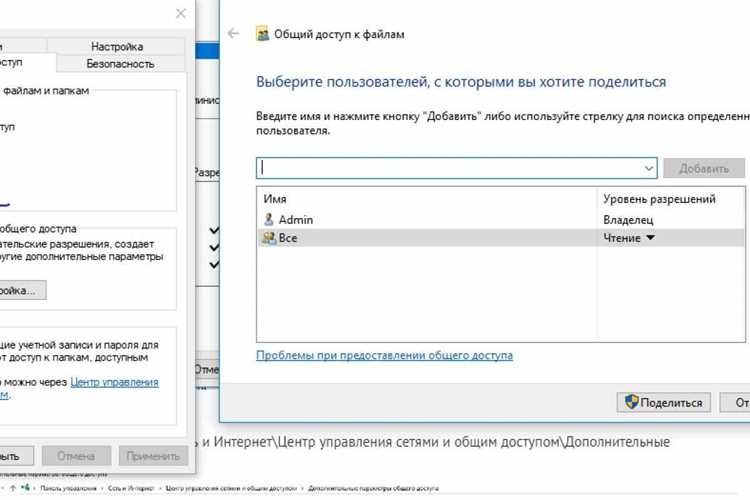This screenshot has width=750, height=500.
Task: Click Центр управления сетями breadcrumb item
Action: coord(231,489)
